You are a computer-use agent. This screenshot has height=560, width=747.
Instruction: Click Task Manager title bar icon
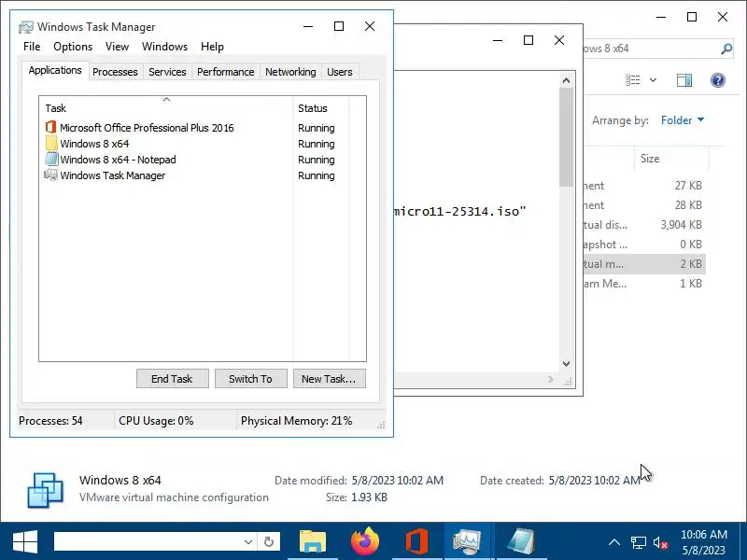(x=26, y=27)
